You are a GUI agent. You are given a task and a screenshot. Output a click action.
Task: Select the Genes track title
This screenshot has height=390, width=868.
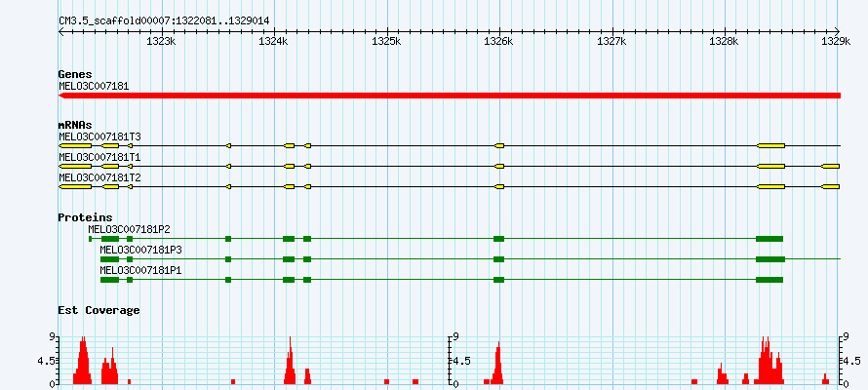75,74
